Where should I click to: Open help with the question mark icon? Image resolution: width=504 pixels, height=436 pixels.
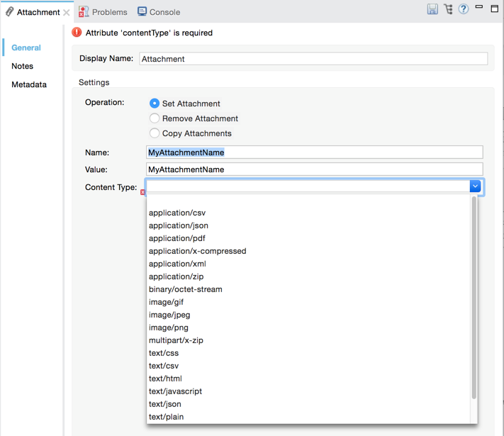(x=464, y=9)
